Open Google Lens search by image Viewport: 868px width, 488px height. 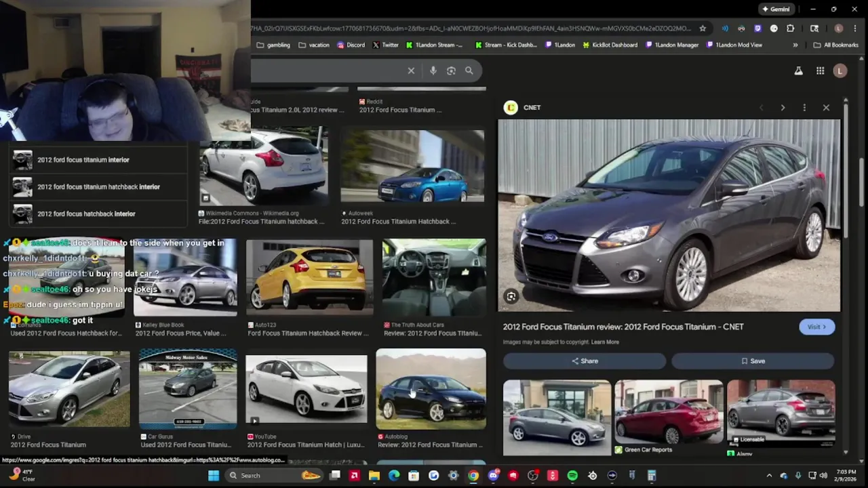(x=451, y=70)
